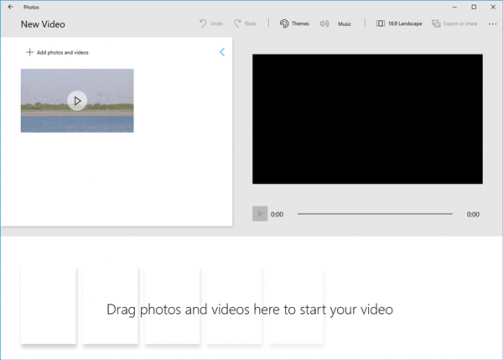Screen dimensions: 503x360
Task: Click Add photos and videos
Action: point(63,53)
